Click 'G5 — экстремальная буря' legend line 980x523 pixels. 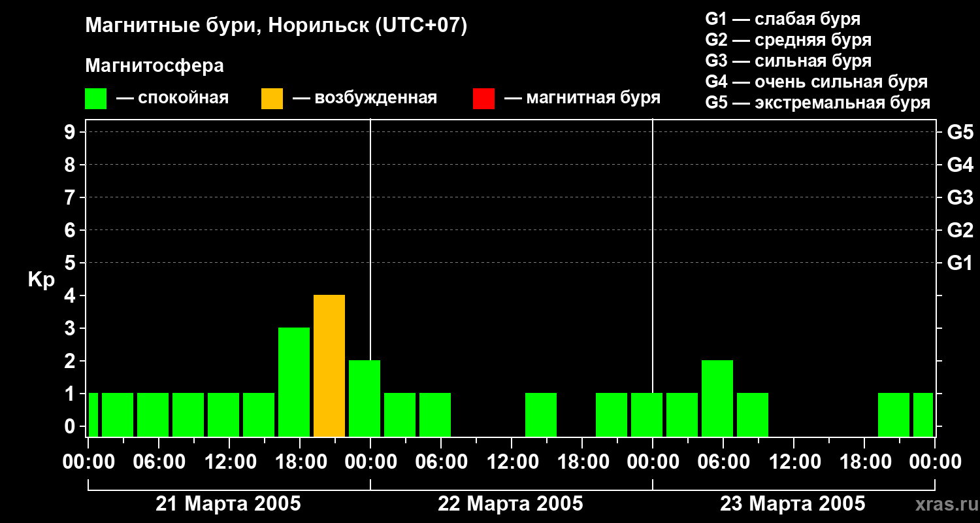818,103
